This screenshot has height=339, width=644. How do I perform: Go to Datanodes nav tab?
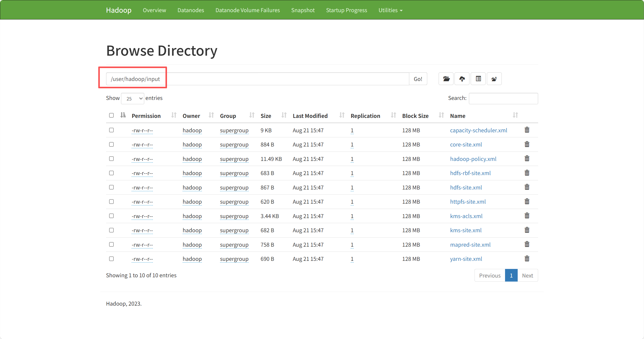191,10
